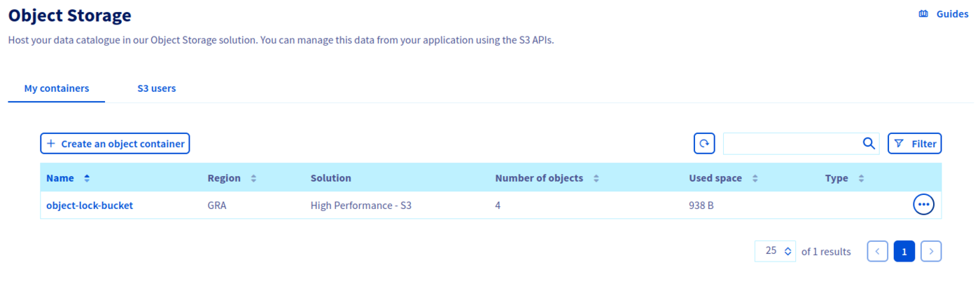Viewport: 980px width, 284px height.
Task: Sort containers by Name column arrows
Action: pyautogui.click(x=87, y=178)
